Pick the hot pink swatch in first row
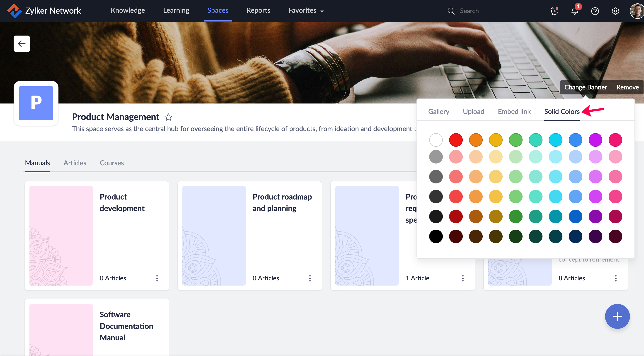The height and width of the screenshot is (356, 644). [615, 140]
